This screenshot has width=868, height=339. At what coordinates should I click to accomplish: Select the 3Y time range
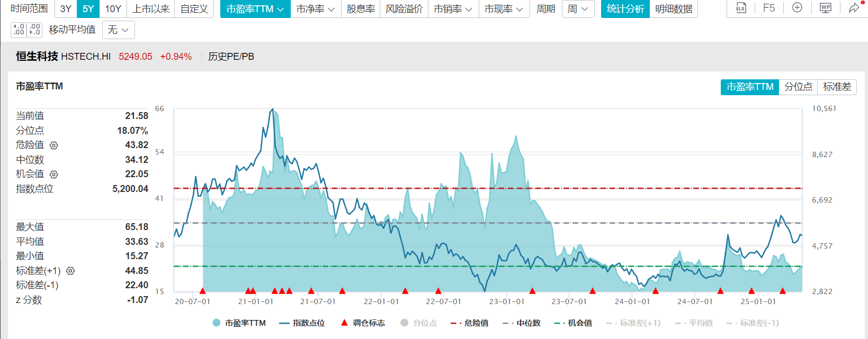66,9
